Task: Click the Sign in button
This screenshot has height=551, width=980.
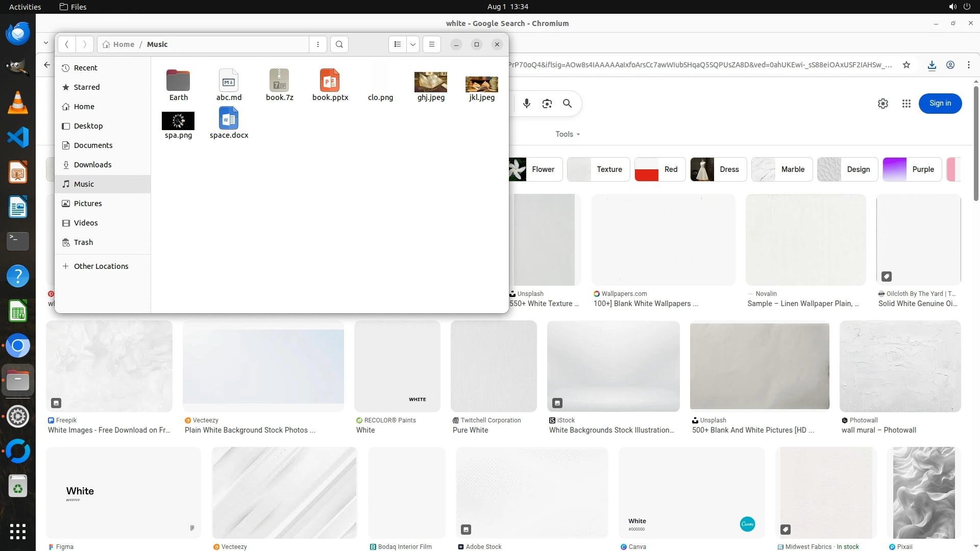Action: [940, 104]
